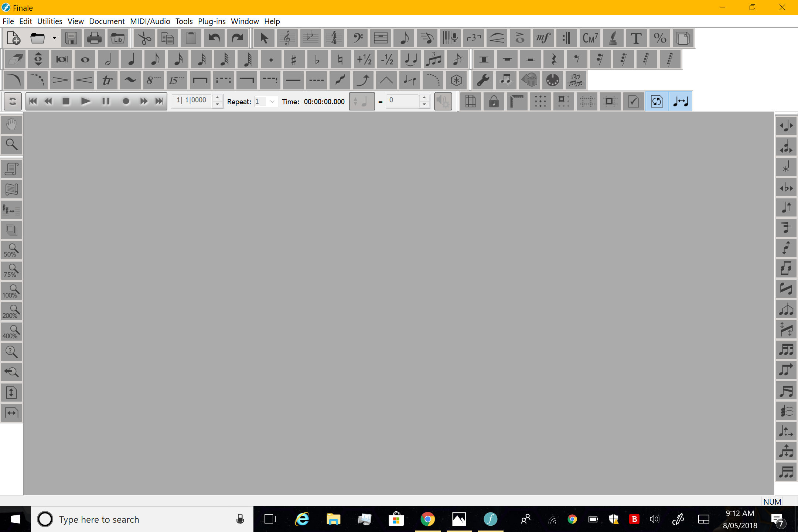Open the MIDI/Audio menu
The width and height of the screenshot is (798, 532).
(x=150, y=21)
